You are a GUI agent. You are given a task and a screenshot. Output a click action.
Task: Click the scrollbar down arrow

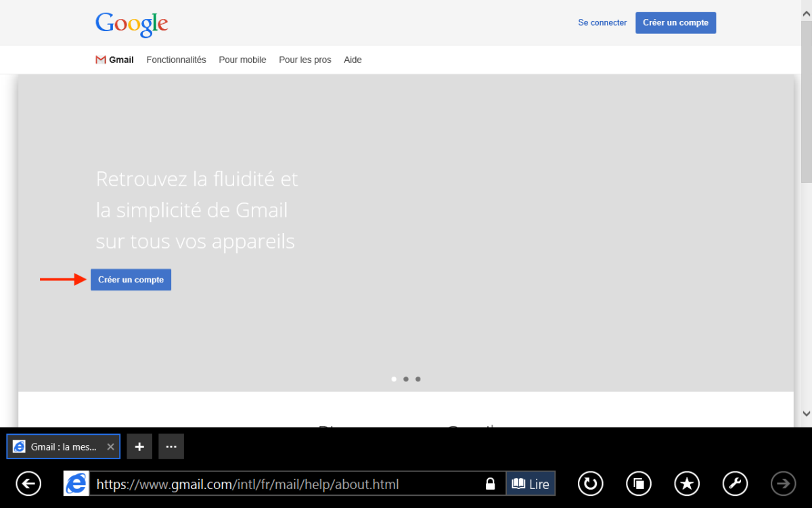806,413
